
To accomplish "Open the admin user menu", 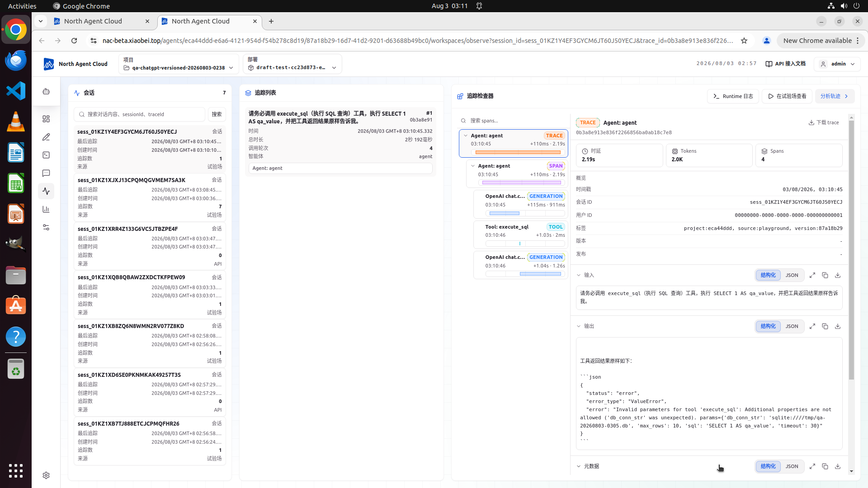I will 837,64.
